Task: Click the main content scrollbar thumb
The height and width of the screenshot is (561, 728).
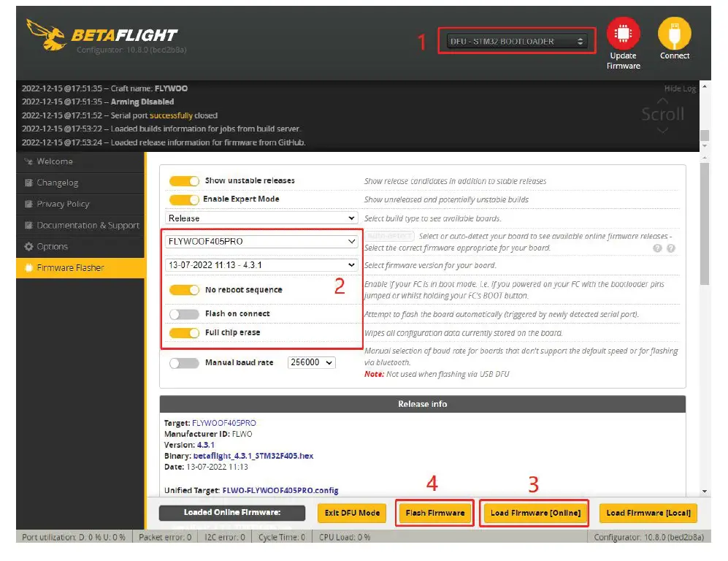Action: pos(705,224)
